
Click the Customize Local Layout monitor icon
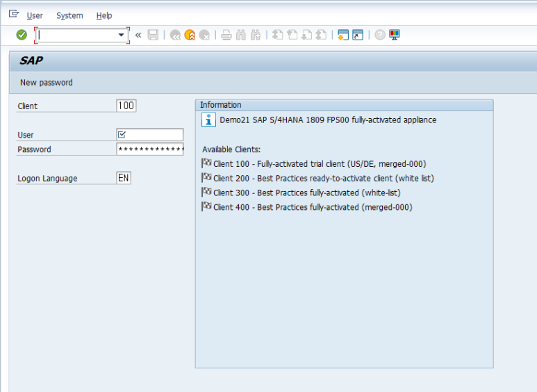tap(395, 35)
